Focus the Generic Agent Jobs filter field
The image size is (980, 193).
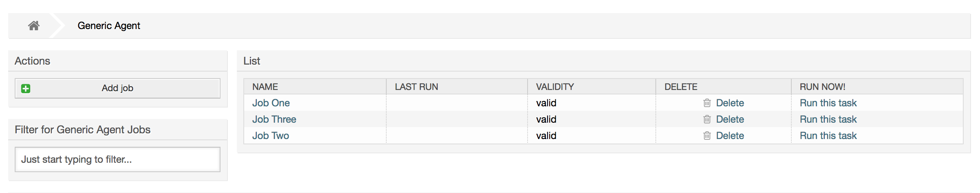tap(118, 159)
